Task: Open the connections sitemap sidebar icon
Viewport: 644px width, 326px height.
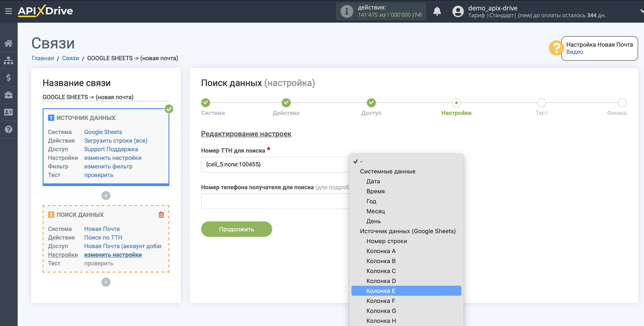Action: pos(9,60)
